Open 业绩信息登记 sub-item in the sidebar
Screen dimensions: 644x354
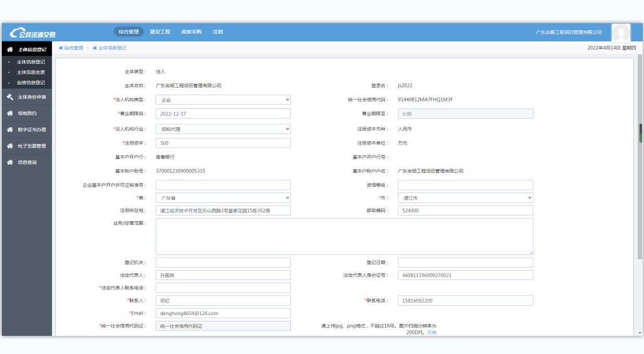31,83
